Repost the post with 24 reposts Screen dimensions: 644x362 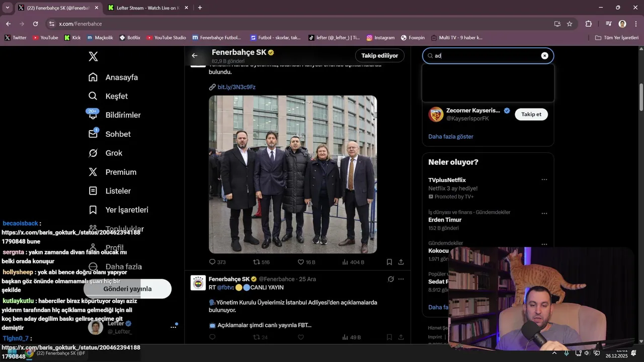click(260, 337)
